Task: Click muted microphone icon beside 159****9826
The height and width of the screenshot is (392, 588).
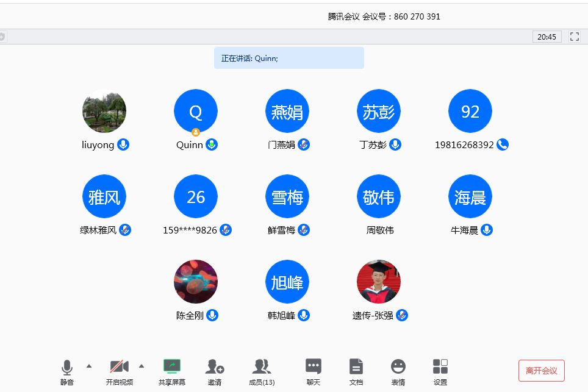Action: tap(226, 230)
